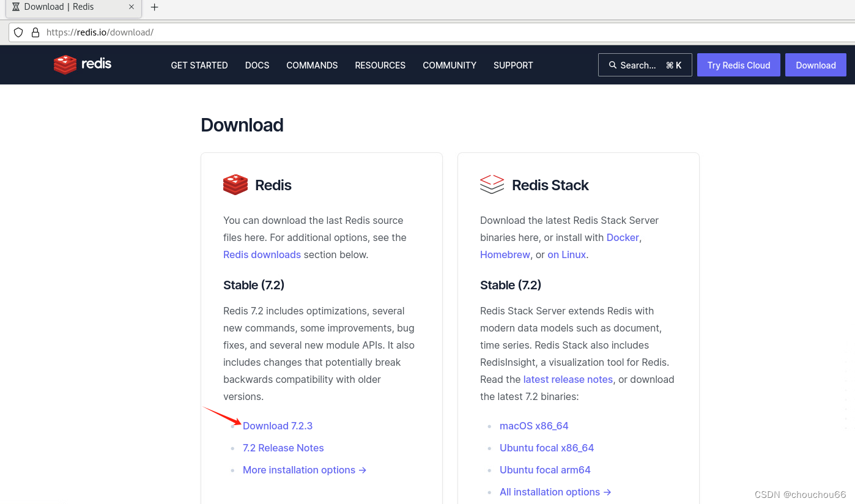Click the Redis card title
855x504 pixels.
(273, 185)
